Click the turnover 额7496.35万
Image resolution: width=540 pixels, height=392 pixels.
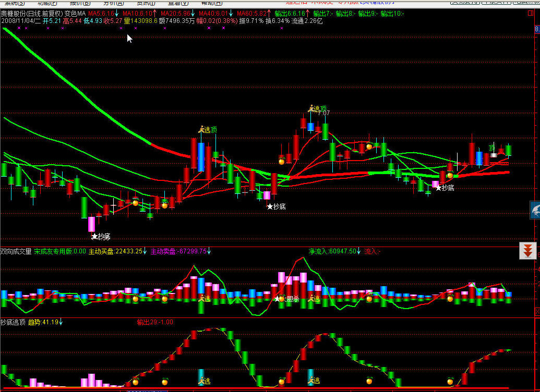[177, 21]
